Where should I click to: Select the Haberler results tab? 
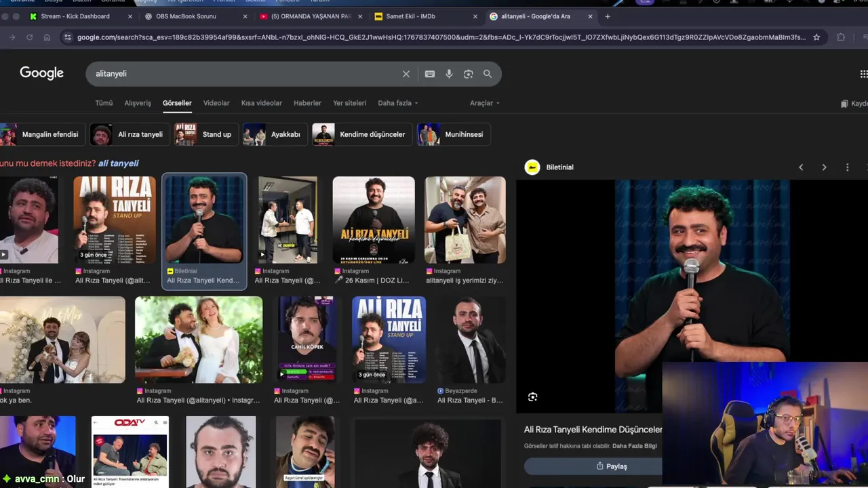pos(307,103)
